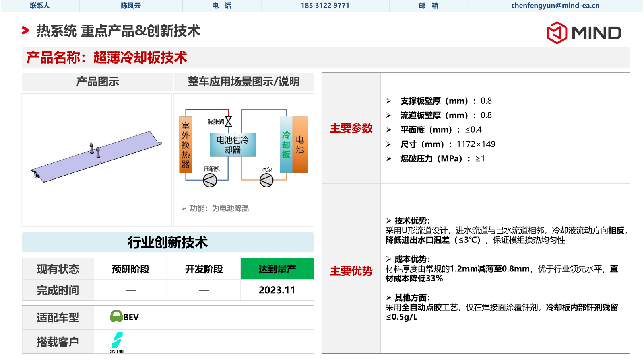Click the compressor symbol in diagram

click(x=210, y=180)
